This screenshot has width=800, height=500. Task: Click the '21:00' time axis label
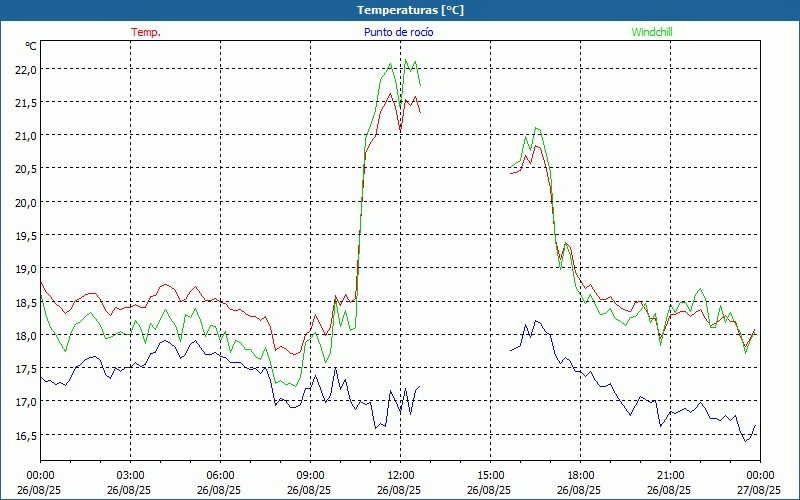[670, 476]
